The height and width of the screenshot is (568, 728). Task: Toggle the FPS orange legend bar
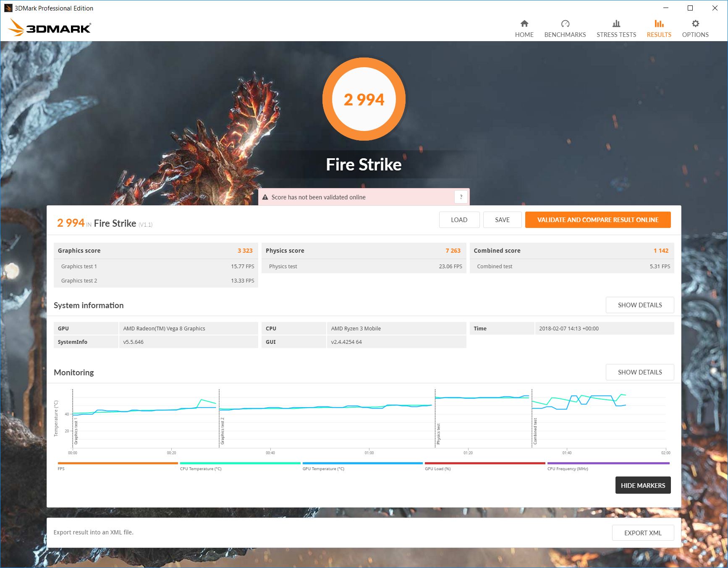click(118, 463)
